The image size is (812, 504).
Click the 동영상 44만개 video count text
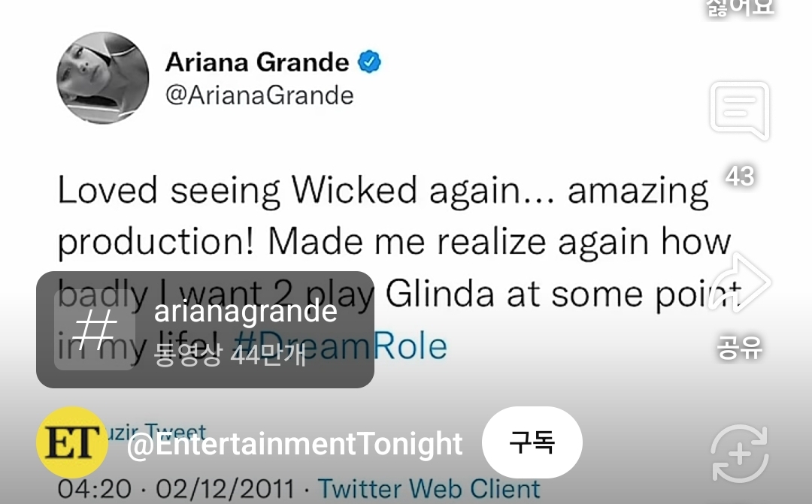click(x=230, y=355)
